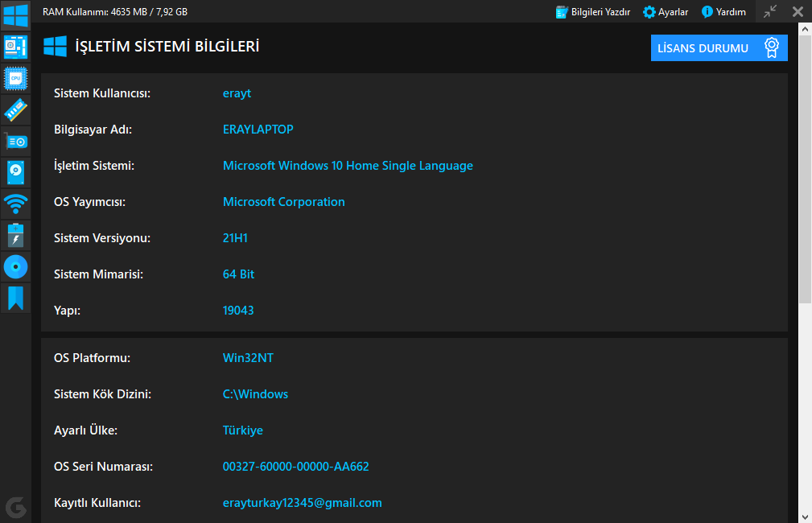Select the optical disc drive icon

pyautogui.click(x=15, y=266)
